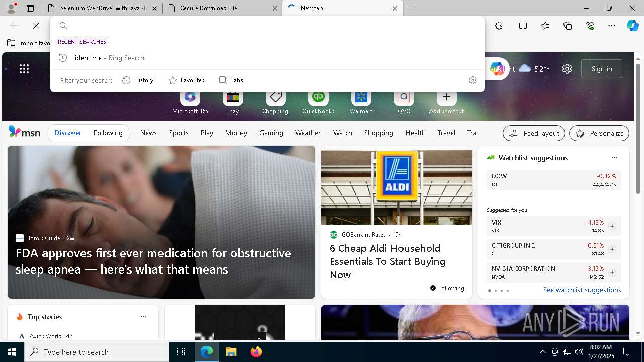
Task: Open Watchlist suggestions more options
Action: pyautogui.click(x=614, y=158)
